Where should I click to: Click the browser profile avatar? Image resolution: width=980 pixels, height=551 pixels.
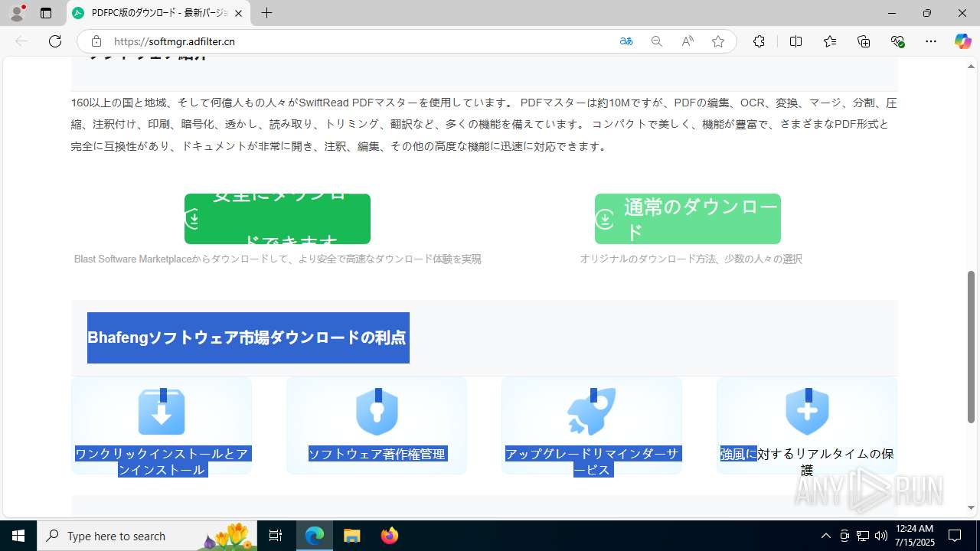point(17,13)
